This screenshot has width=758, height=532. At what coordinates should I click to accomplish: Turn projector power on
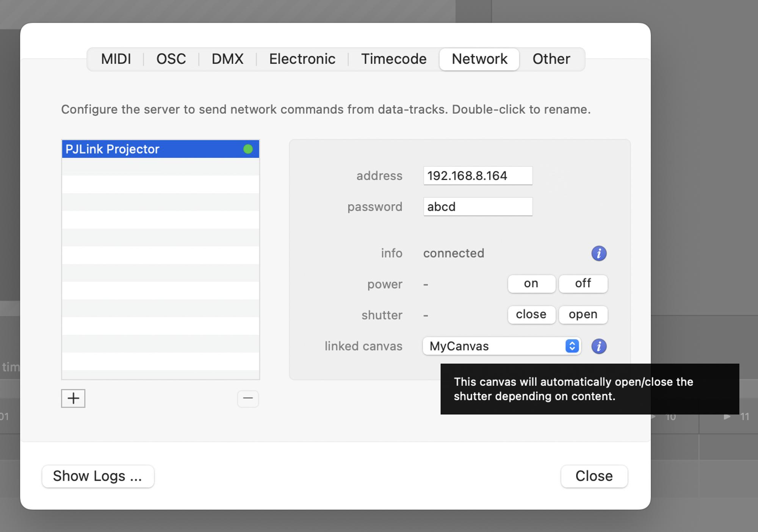[531, 284]
